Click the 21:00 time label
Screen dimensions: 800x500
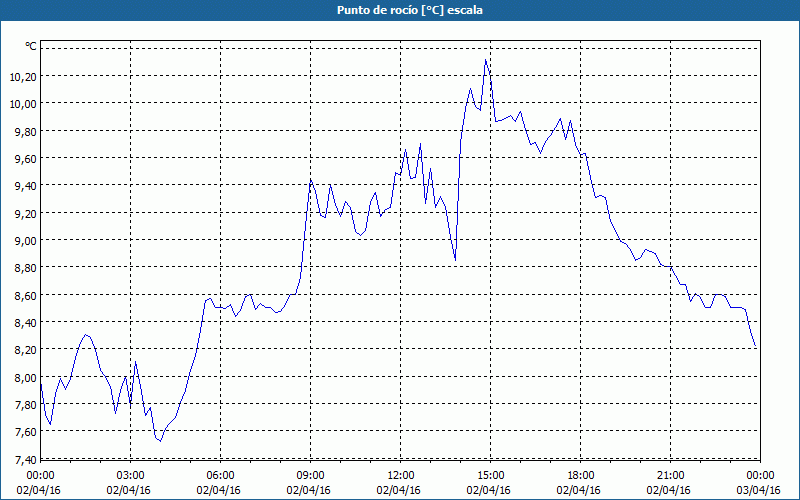point(670,476)
